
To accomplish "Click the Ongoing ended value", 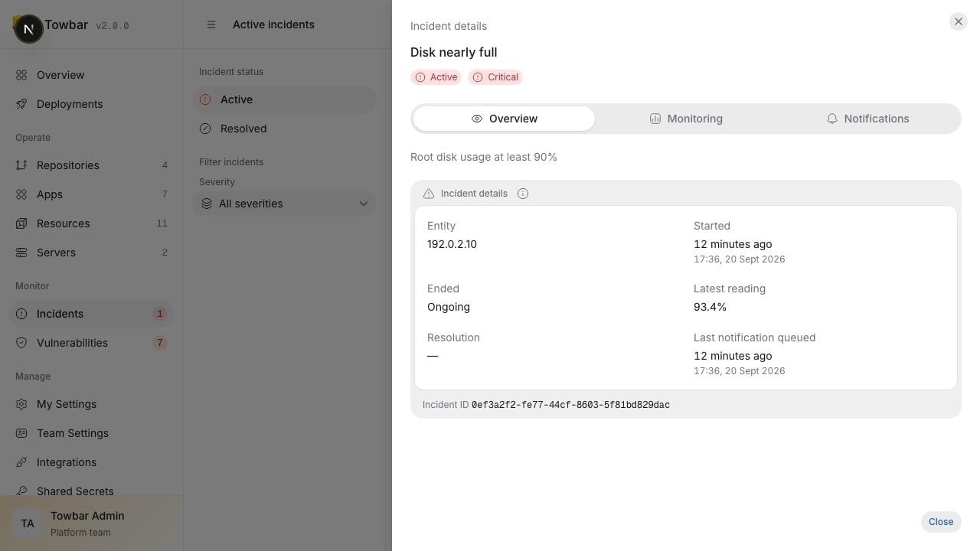I will [x=449, y=307].
